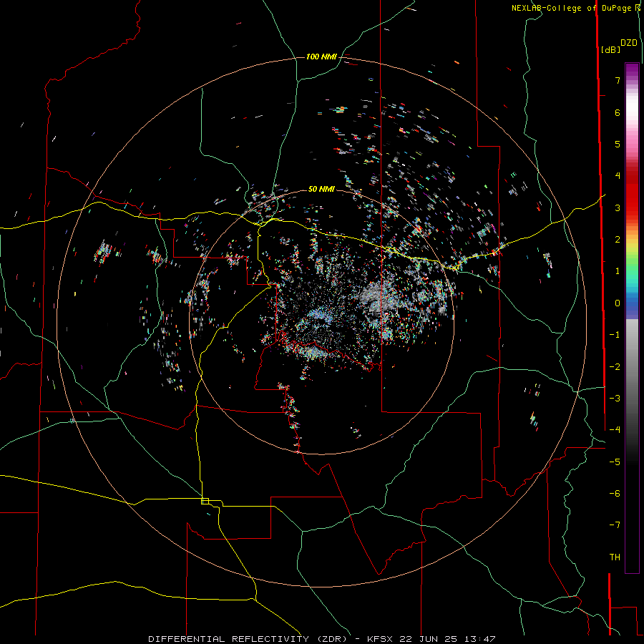Click the 100 NMI range ring label

point(321,57)
